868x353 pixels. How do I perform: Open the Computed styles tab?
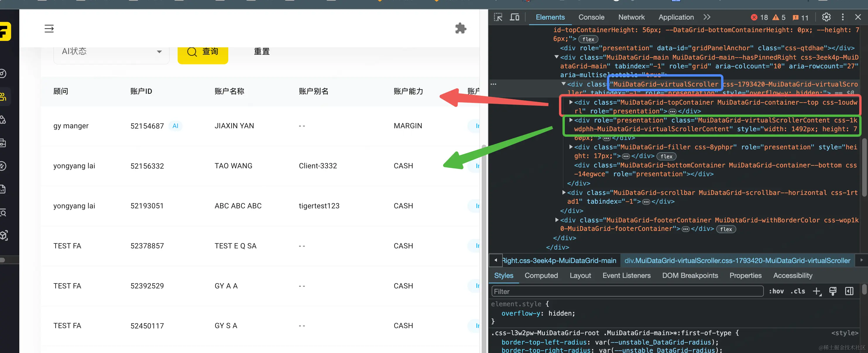coord(541,276)
